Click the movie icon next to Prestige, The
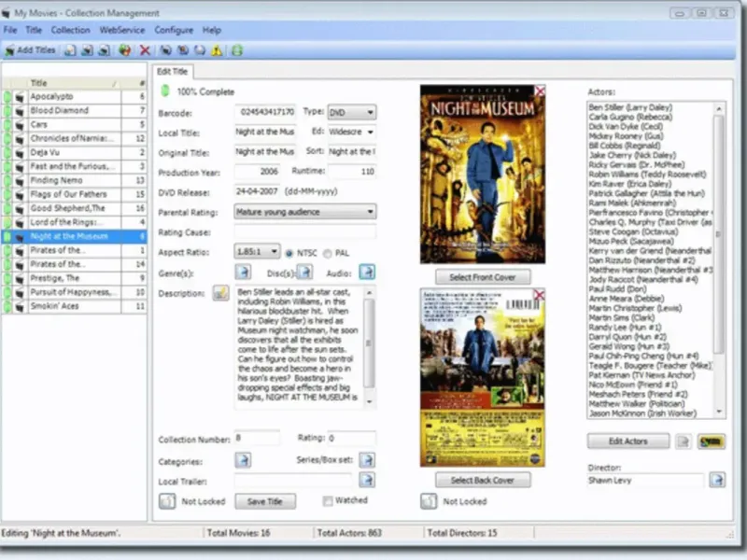 click(20, 278)
